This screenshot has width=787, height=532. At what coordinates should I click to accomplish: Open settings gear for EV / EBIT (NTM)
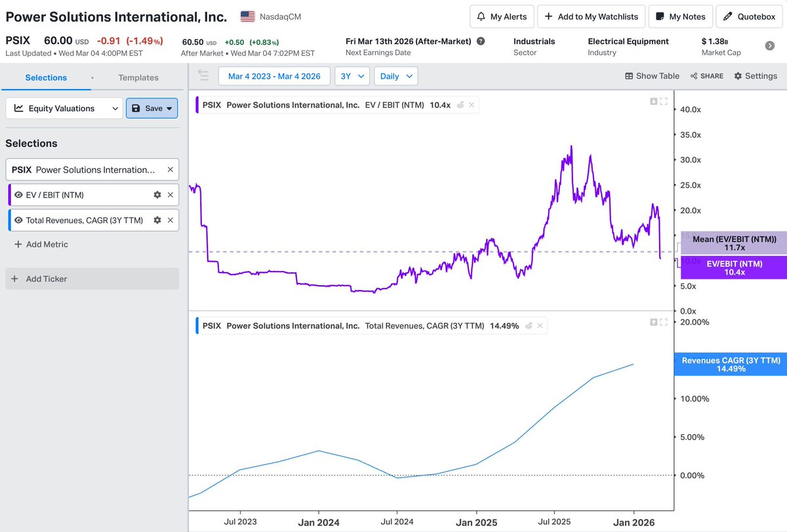[157, 195]
